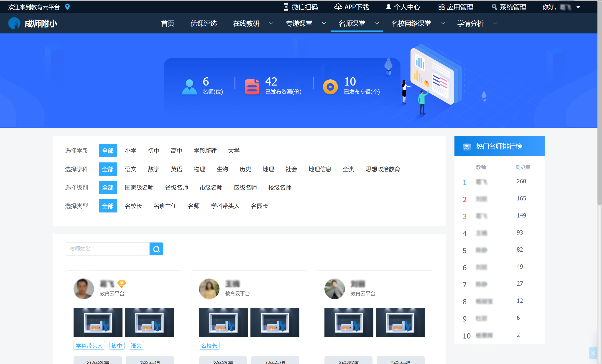The width and height of the screenshot is (602, 364).
Task: Expand the 学情分析 dropdown arrow
Action: point(495,23)
